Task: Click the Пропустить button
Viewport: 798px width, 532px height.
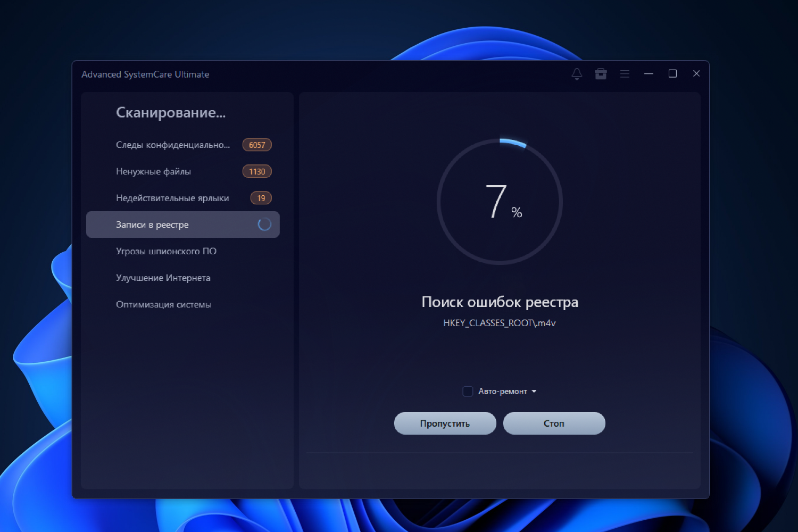Action: (445, 423)
